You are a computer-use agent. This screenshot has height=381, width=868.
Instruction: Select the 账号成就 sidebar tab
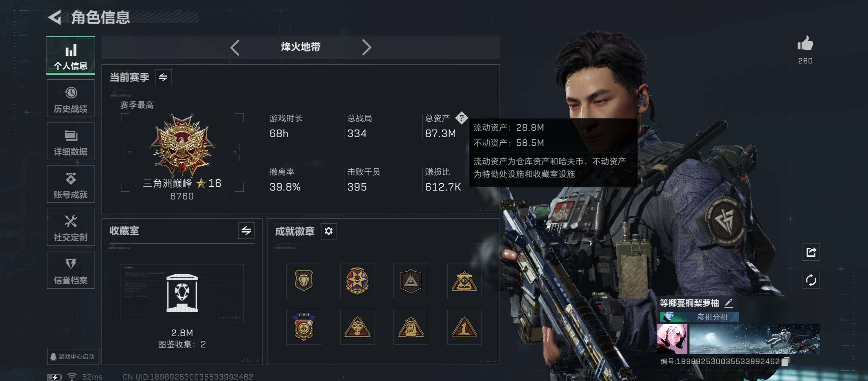[71, 184]
